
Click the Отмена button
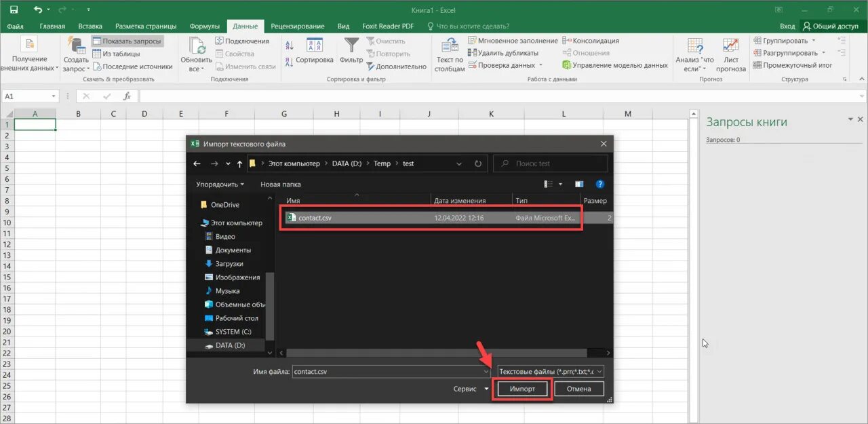click(579, 389)
